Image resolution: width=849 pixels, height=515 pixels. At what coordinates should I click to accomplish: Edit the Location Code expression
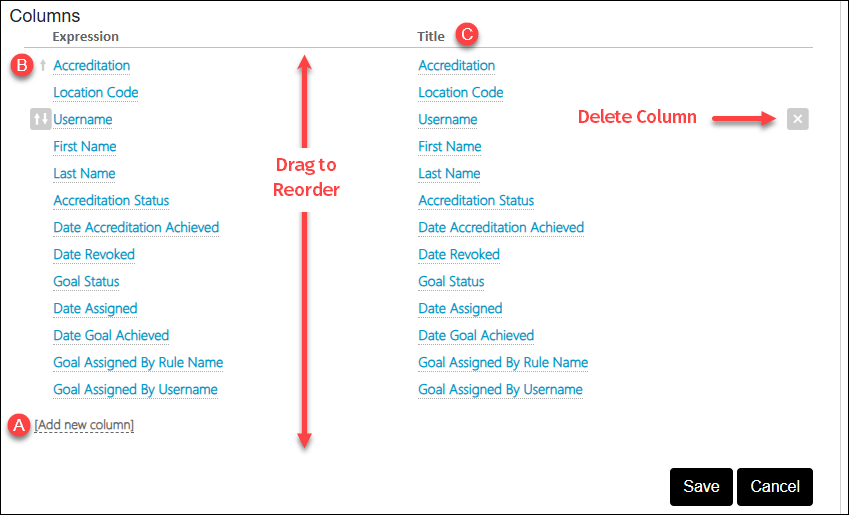point(95,93)
